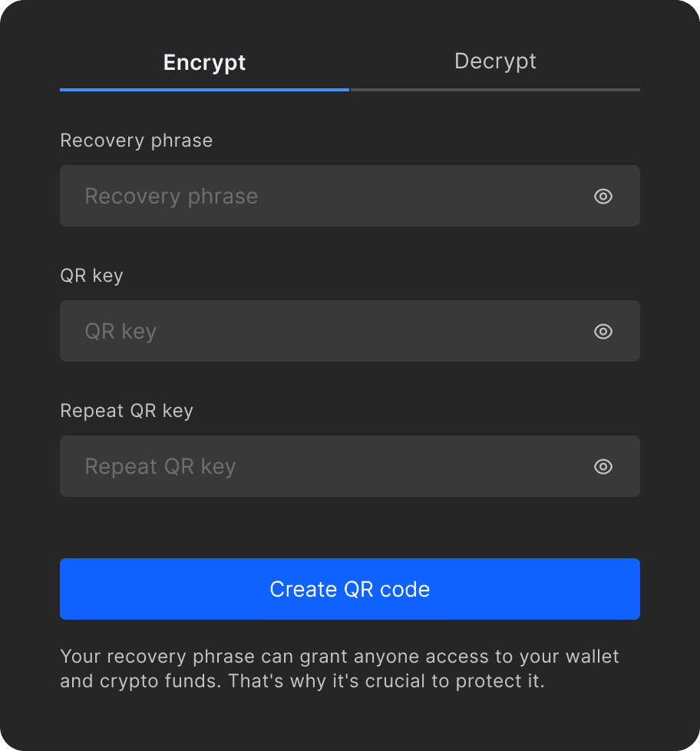Click the blue underline beneath Encrypt

click(x=204, y=90)
